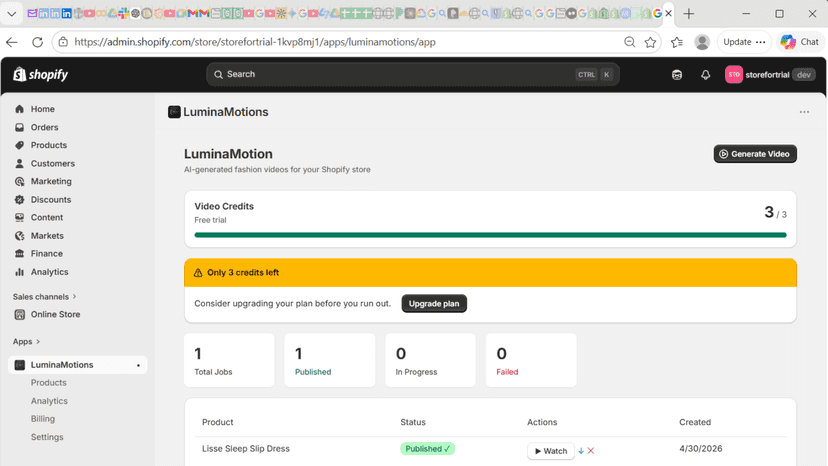The image size is (828, 466).
Task: Click the 4/30/2026 created date
Action: coord(701,449)
